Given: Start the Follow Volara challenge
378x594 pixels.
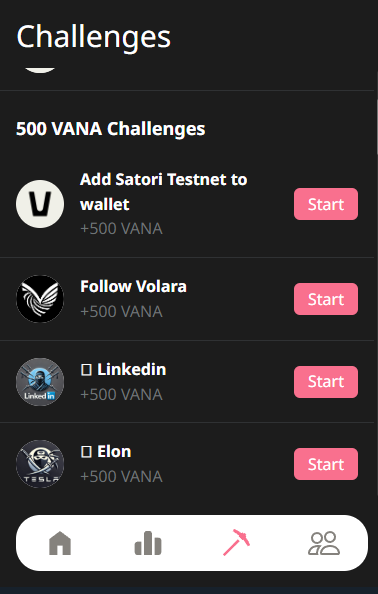Looking at the screenshot, I should 326,299.
